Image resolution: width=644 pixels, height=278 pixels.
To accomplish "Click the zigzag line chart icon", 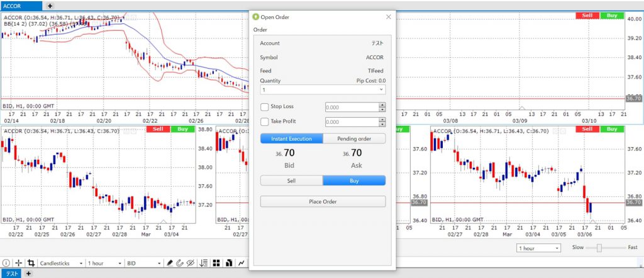I will pyautogui.click(x=241, y=263).
